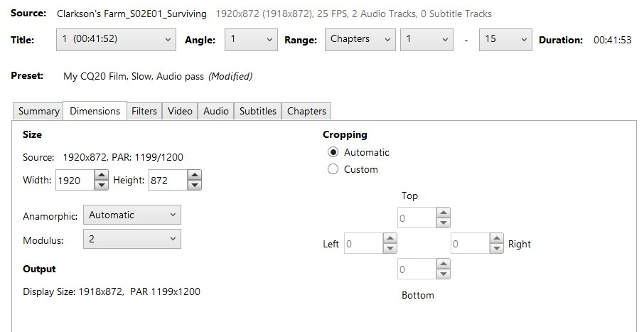Decrease Right crop value arrow
Image resolution: width=644 pixels, height=332 pixels.
[x=497, y=248]
